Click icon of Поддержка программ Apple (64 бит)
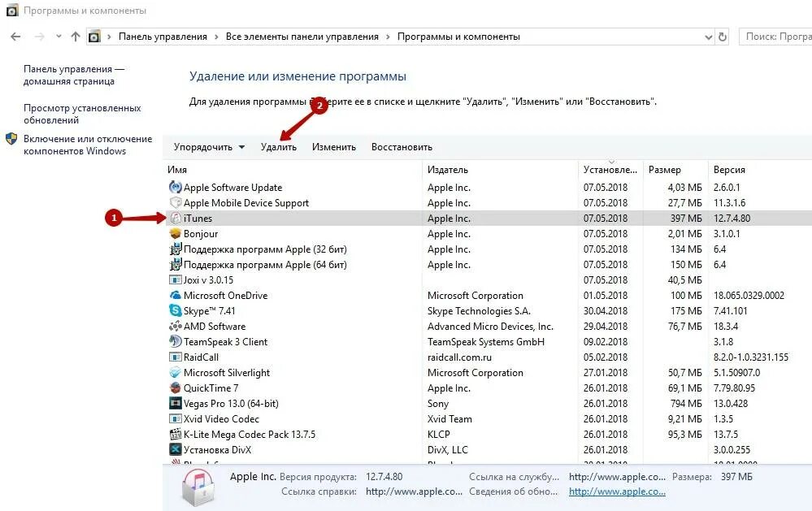The height and width of the screenshot is (511, 812). [176, 265]
